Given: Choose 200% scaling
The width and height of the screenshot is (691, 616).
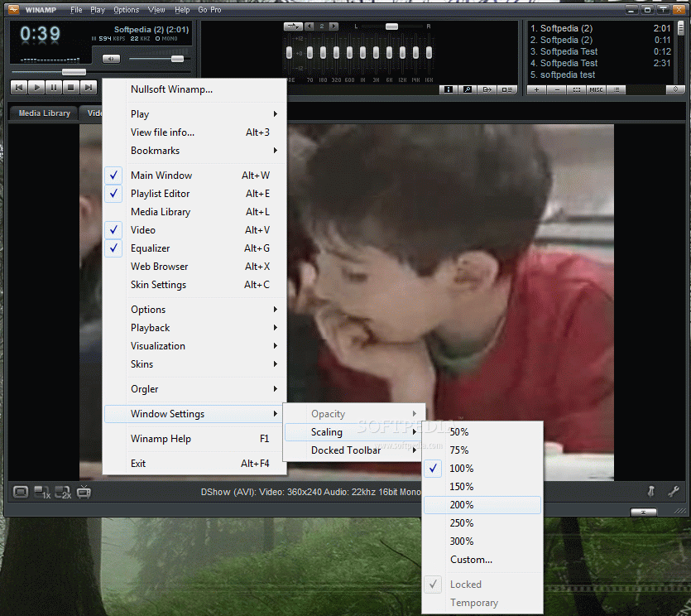Looking at the screenshot, I should pos(482,504).
